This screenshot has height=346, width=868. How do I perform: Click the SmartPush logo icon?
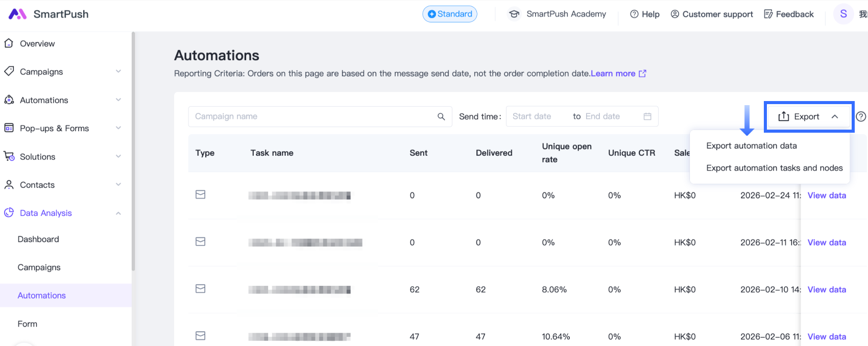click(x=17, y=14)
